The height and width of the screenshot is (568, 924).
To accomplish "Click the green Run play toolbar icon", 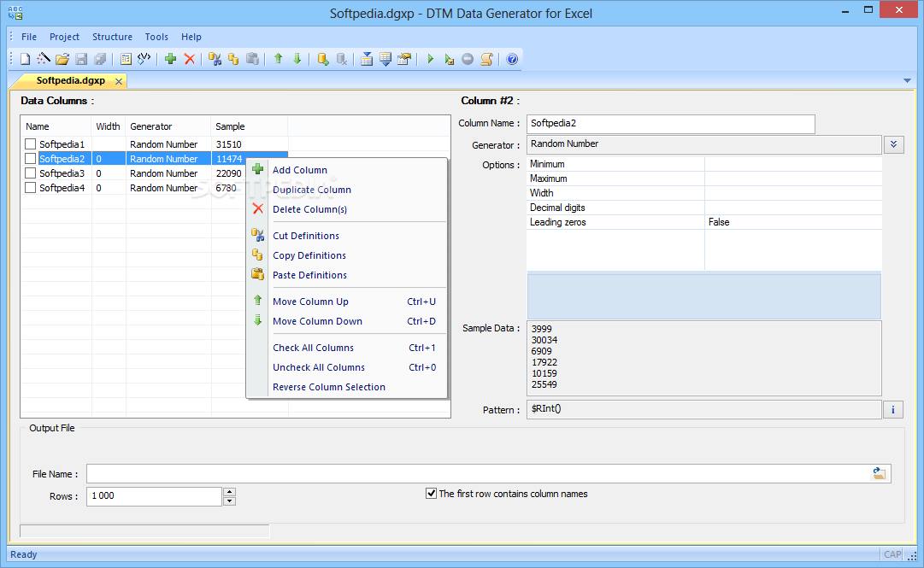I will [430, 59].
